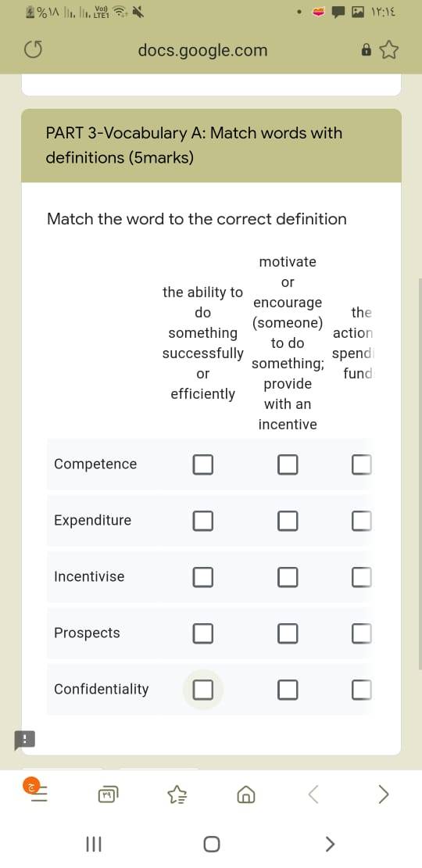422x868 pixels.
Task: Check Expenditure under 'motivate or encourage' column
Action: (288, 520)
